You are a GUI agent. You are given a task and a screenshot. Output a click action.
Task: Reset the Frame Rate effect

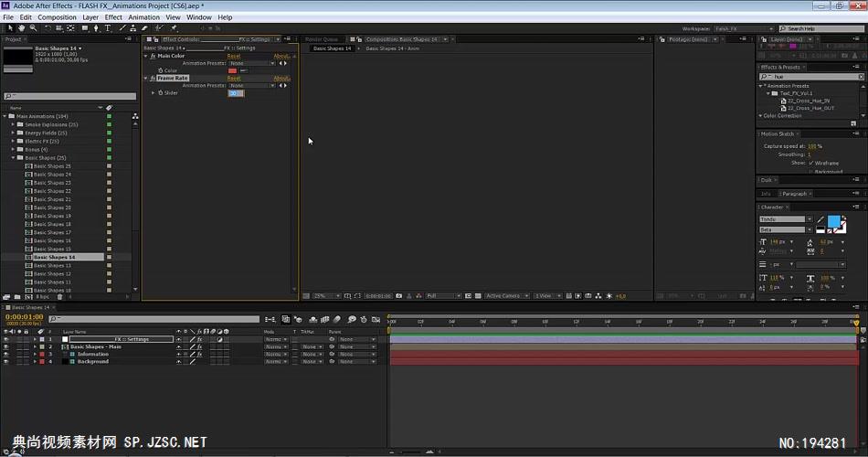[x=234, y=78]
